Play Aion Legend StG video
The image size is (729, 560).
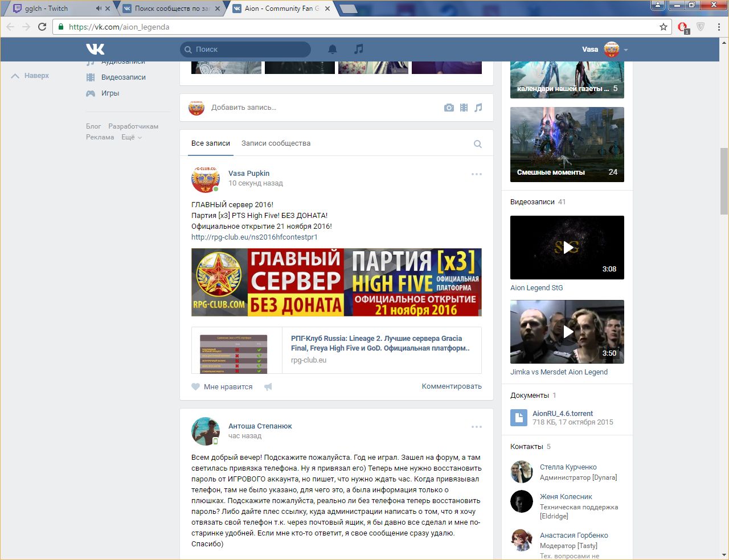point(567,248)
